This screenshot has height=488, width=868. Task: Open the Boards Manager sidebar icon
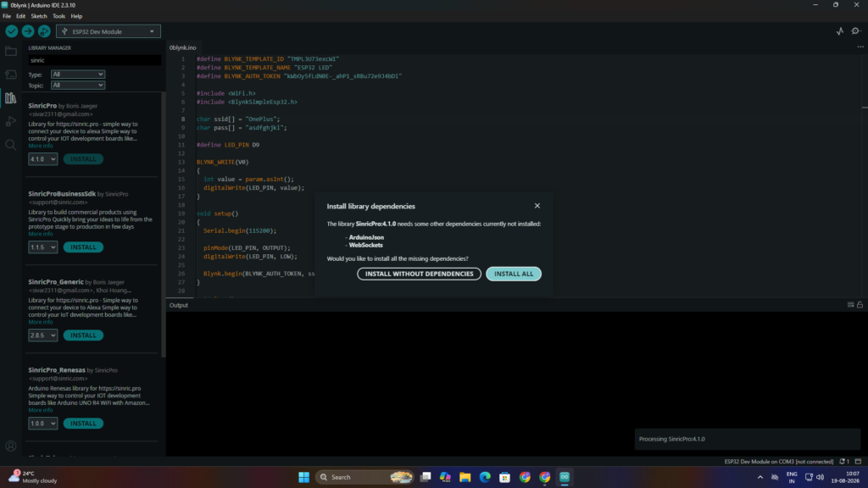(x=10, y=75)
